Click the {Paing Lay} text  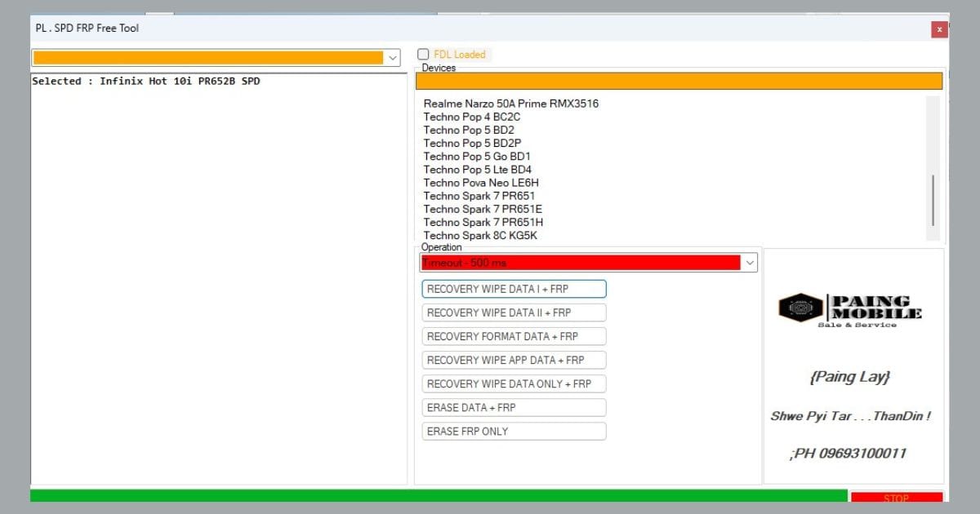point(850,377)
